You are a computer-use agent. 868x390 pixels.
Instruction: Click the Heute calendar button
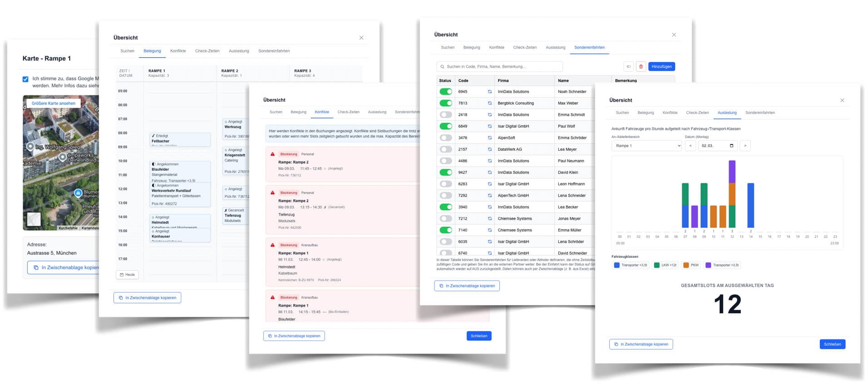click(127, 275)
